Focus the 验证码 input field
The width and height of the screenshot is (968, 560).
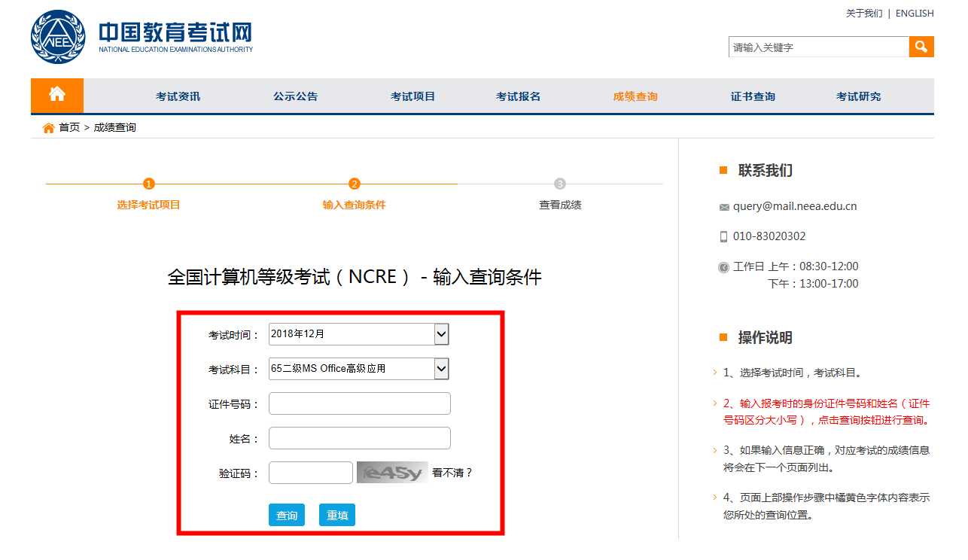[311, 473]
